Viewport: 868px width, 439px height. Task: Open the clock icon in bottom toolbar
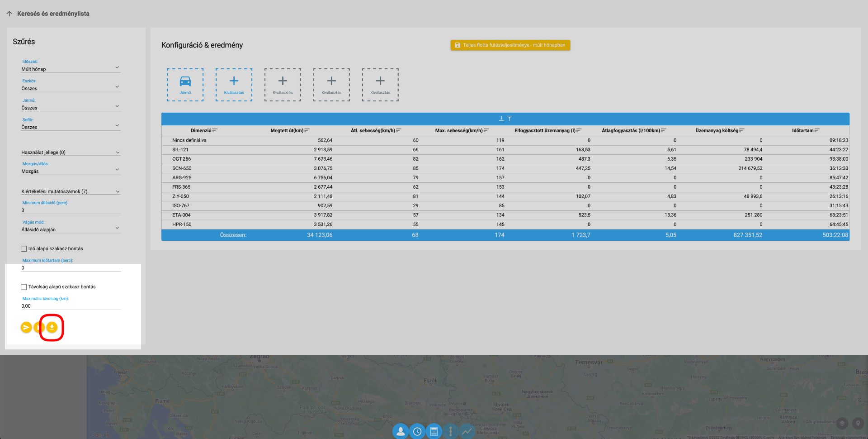tap(417, 432)
